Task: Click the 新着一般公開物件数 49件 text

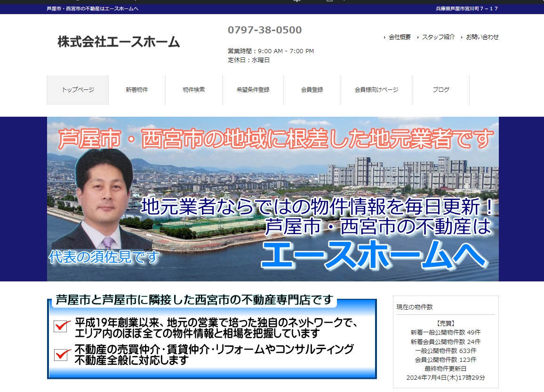Action: [446, 332]
